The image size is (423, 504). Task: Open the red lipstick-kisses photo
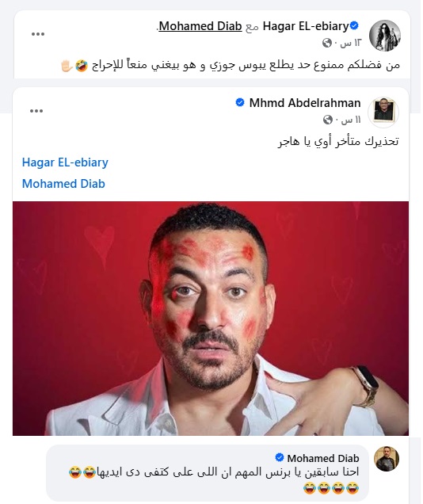(211, 319)
